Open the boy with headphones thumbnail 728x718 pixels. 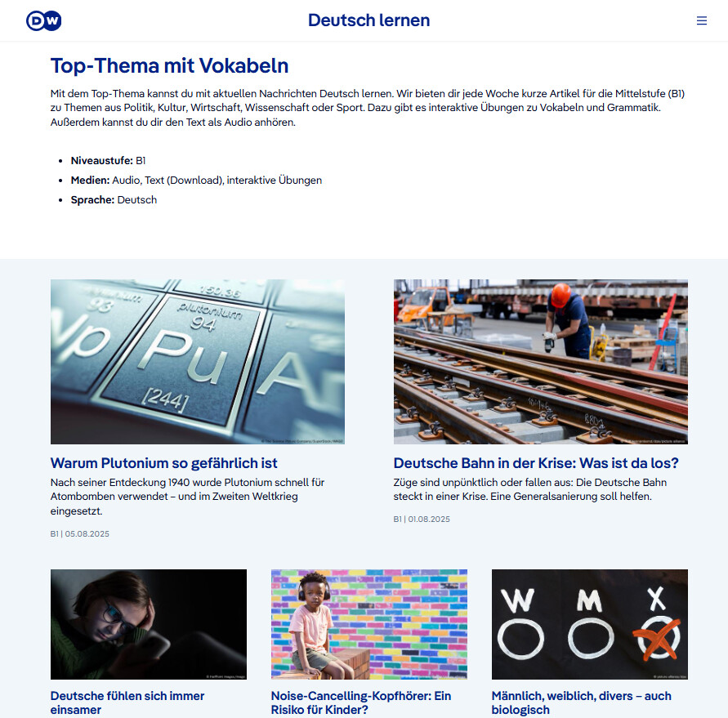[x=369, y=624]
